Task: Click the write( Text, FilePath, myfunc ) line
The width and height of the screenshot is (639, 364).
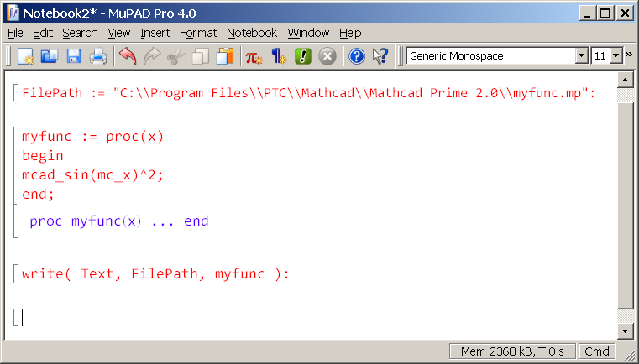Action: pos(155,273)
